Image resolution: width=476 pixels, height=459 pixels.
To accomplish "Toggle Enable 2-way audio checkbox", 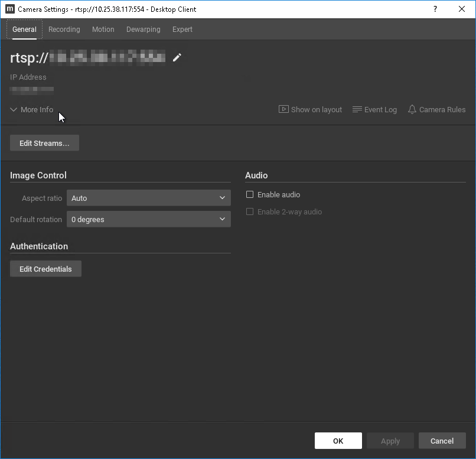I will tap(250, 211).
